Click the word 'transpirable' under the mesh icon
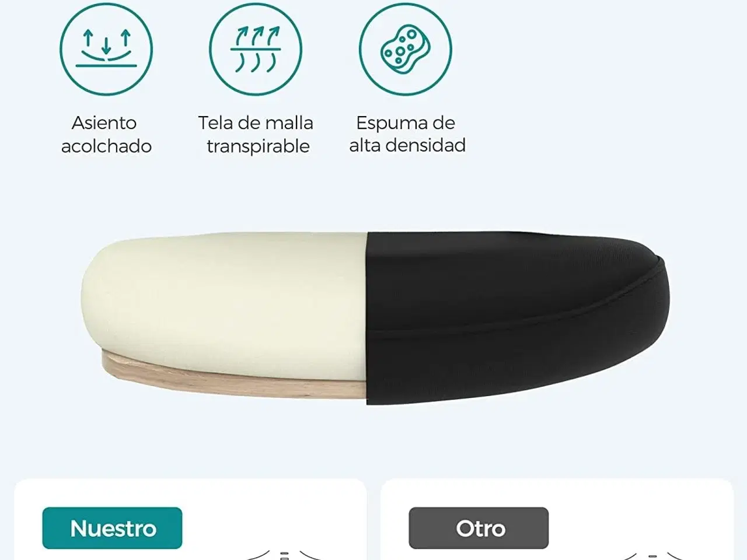The image size is (747, 560). (x=258, y=146)
